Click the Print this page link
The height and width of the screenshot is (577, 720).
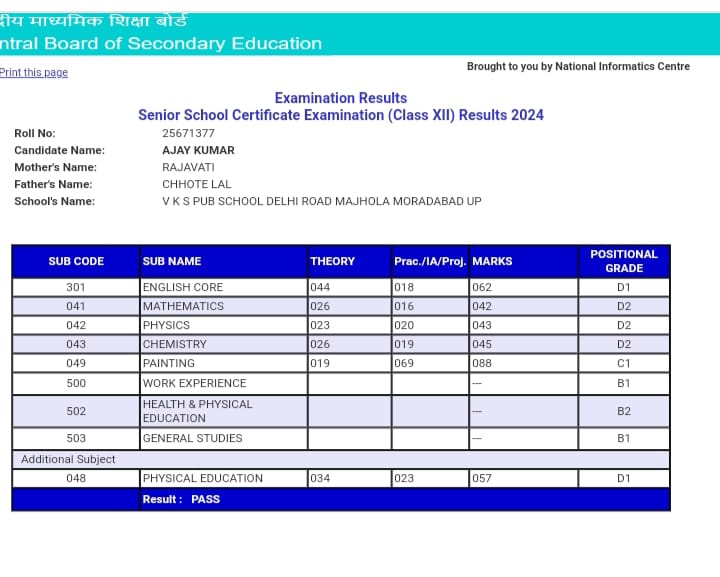[34, 73]
